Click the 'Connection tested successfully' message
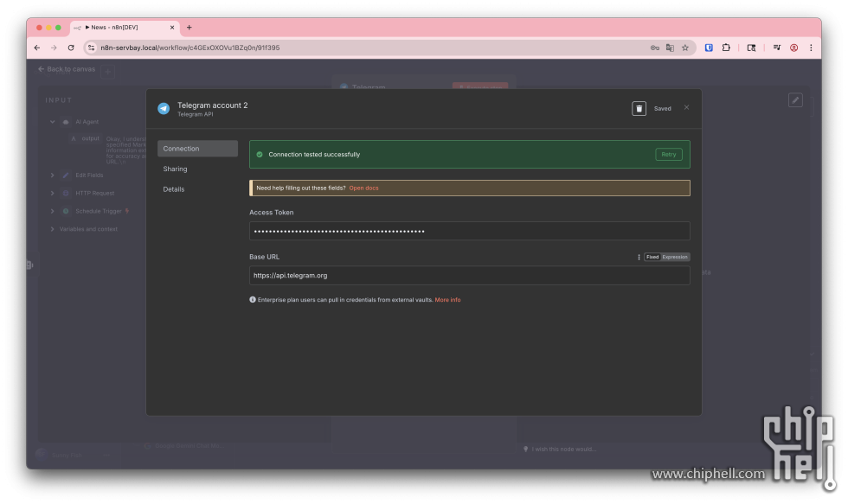Viewport: 848px width, 504px height. tap(314, 155)
